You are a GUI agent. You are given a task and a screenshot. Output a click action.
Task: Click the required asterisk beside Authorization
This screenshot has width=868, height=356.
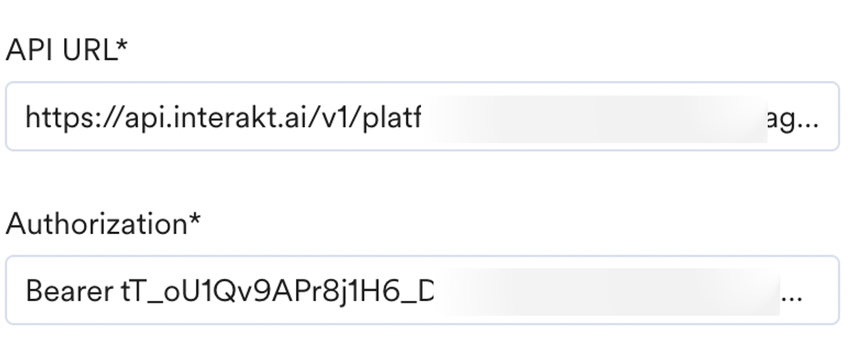click(194, 221)
